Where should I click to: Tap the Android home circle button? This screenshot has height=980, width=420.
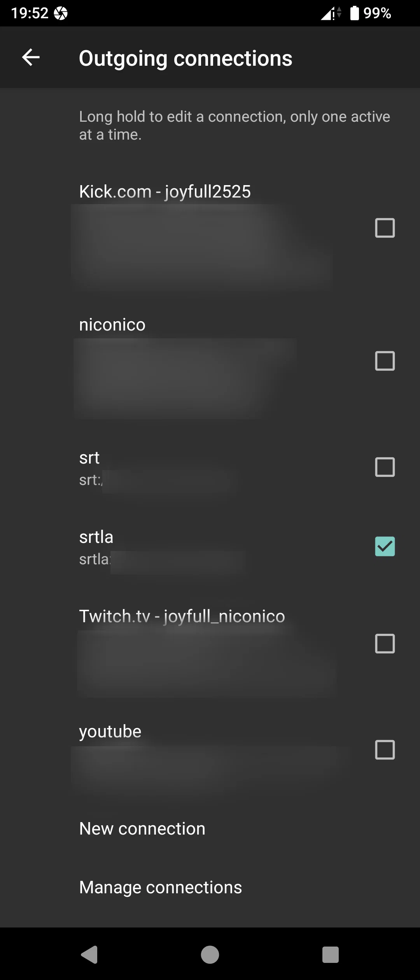point(210,954)
